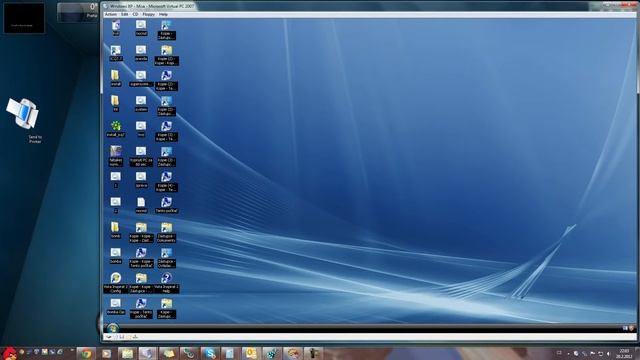Open the Action menu in Virtual PC
The image size is (640, 360).
point(111,14)
